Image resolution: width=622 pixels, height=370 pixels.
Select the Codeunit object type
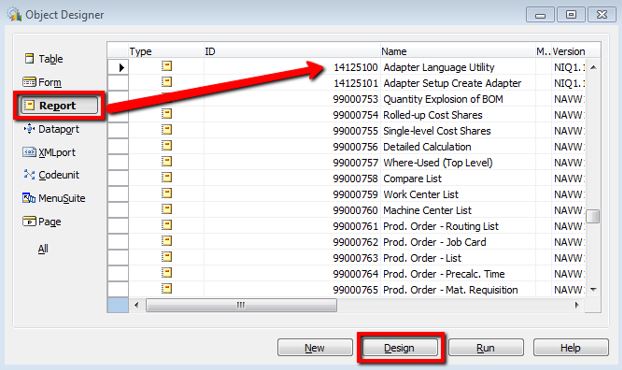(51, 175)
